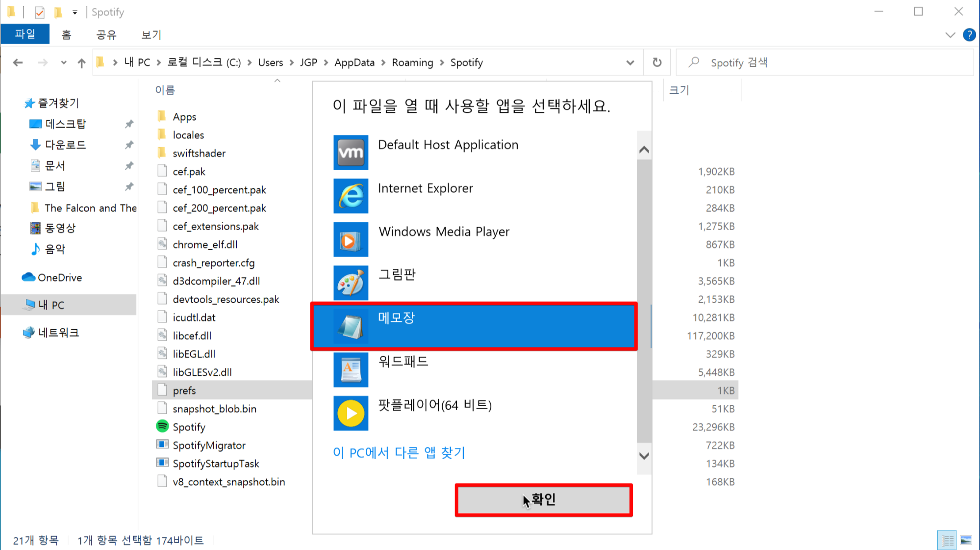
Task: Pick the 그림판 paint app icon
Action: coord(351,283)
